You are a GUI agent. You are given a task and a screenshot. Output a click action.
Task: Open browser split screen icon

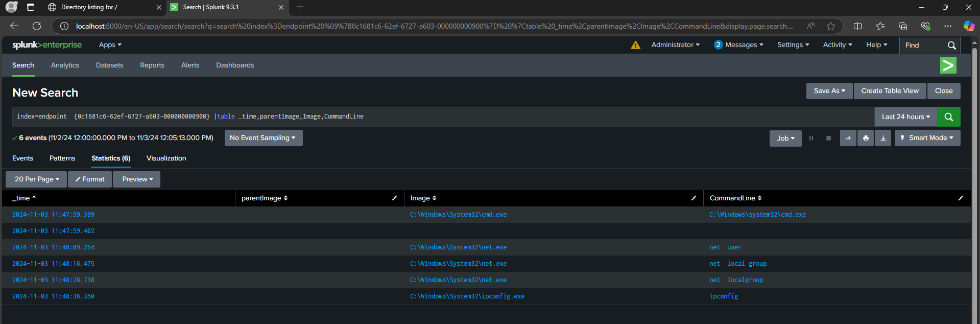(x=858, y=26)
